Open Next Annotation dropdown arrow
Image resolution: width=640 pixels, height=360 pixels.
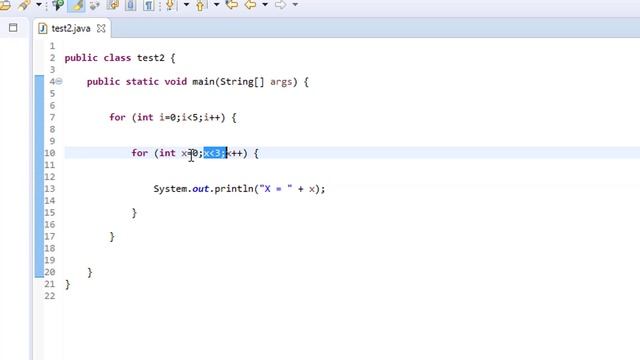[186, 5]
